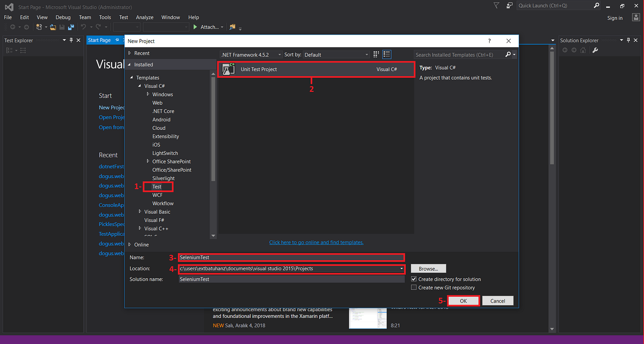644x344 pixels.
Task: Open the Attach button dropdown arrow
Action: [222, 27]
